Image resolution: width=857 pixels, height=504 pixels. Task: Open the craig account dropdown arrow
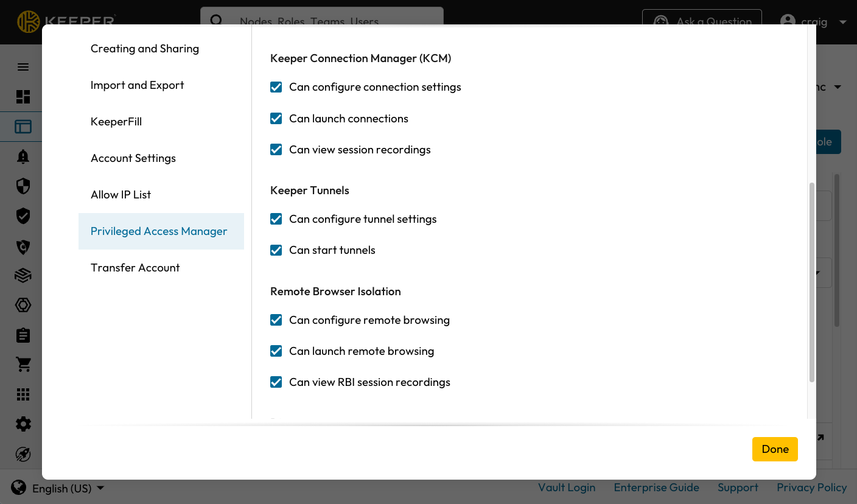pos(842,22)
